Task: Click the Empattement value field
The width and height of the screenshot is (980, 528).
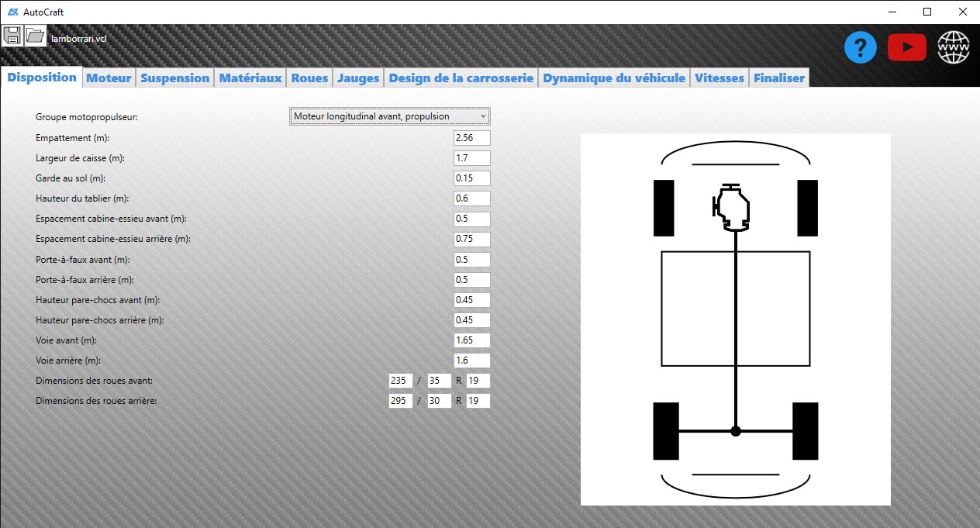Action: click(471, 138)
